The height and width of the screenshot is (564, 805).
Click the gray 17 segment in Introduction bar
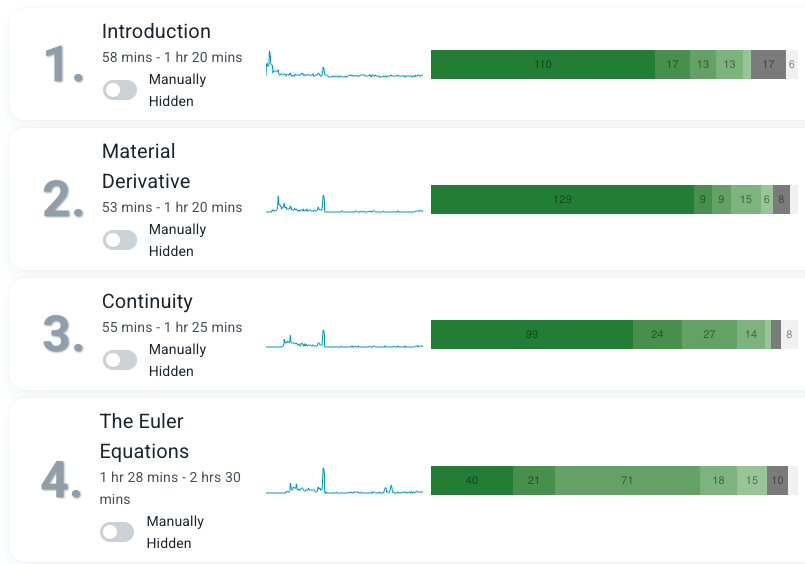[767, 65]
